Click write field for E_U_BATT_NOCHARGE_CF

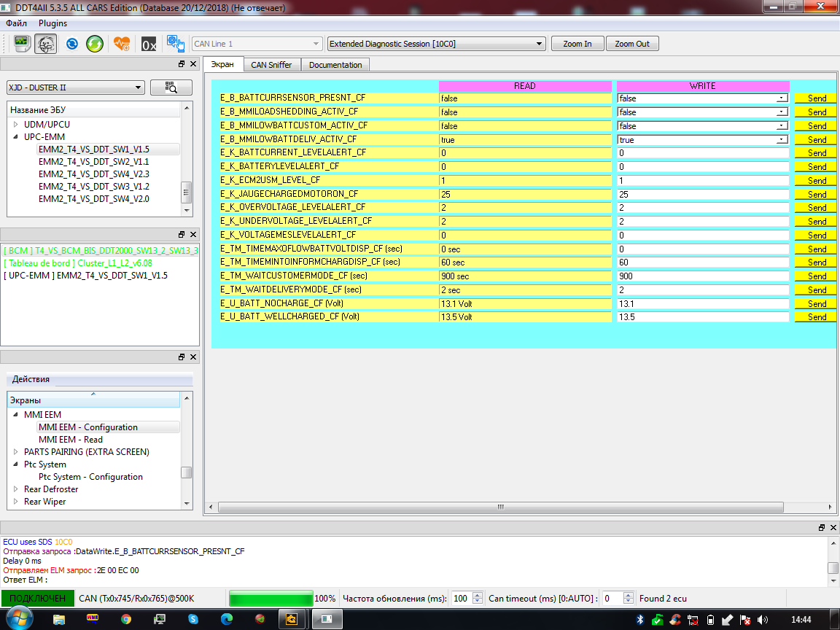tap(703, 304)
